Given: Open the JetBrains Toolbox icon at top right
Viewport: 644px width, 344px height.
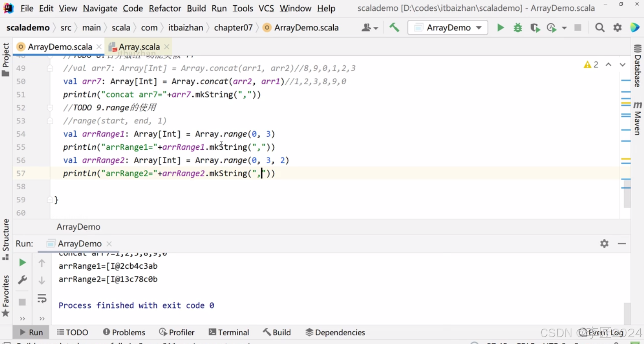Looking at the screenshot, I should (x=635, y=28).
